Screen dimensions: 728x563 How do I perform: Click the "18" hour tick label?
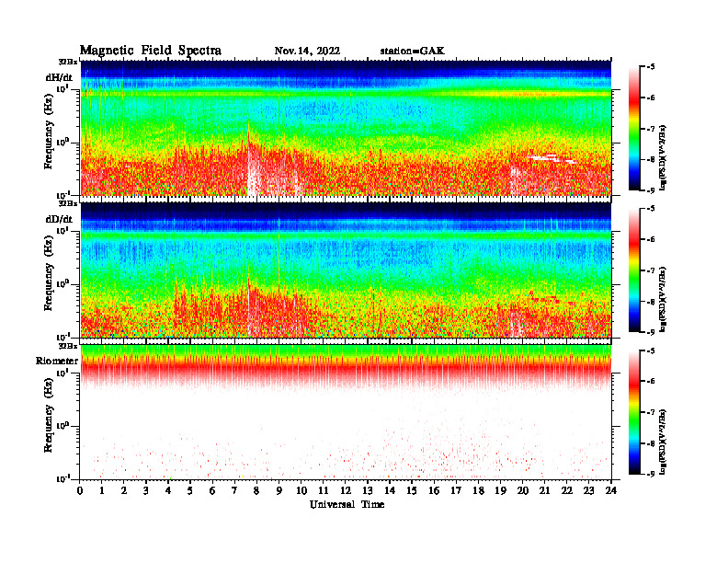tap(478, 491)
